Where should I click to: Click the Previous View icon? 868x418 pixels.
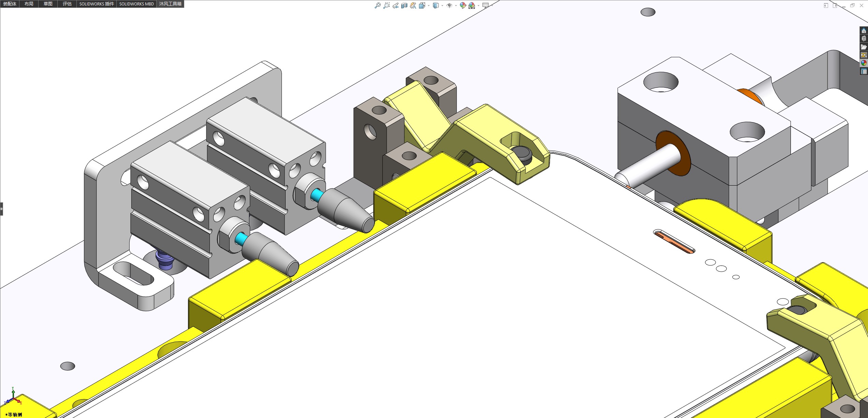pyautogui.click(x=395, y=5)
